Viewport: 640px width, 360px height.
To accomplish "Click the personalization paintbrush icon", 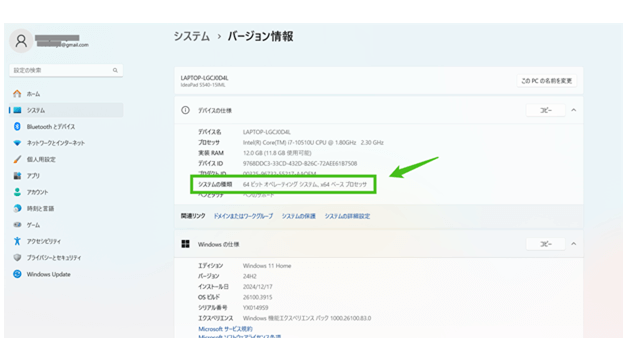I will [17, 159].
